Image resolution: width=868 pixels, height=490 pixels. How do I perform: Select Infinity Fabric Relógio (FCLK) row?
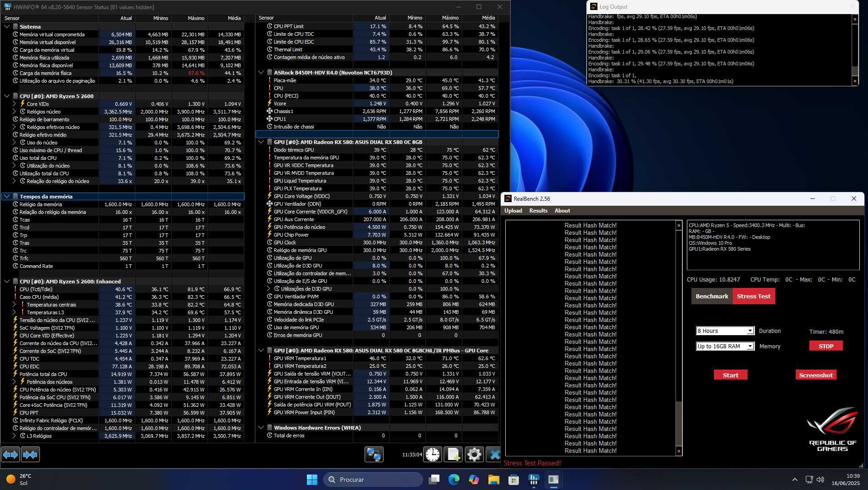click(x=123, y=421)
